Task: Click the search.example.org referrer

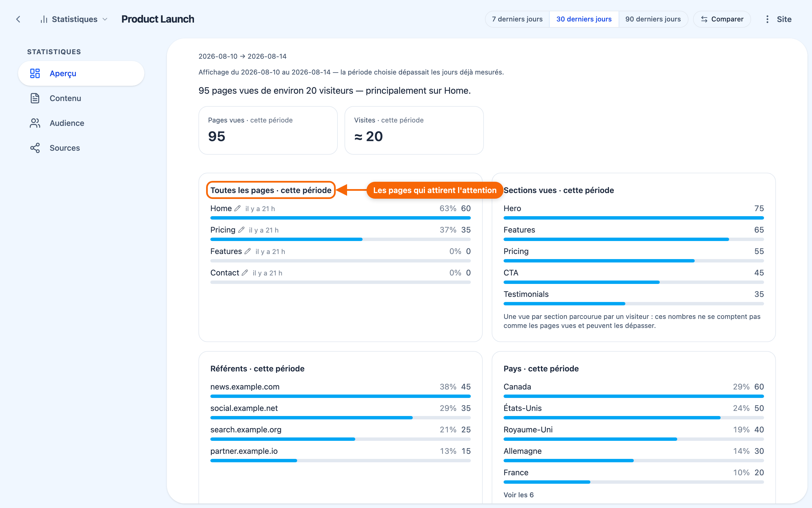Action: click(246, 429)
